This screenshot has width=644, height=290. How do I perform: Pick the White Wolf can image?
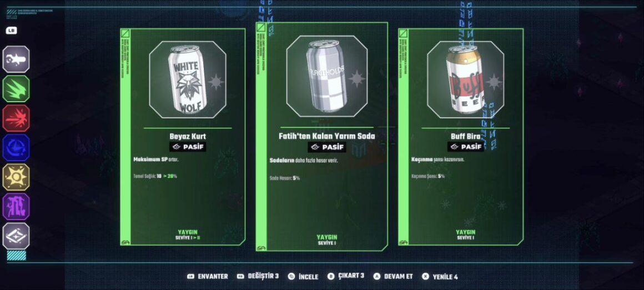(x=187, y=79)
